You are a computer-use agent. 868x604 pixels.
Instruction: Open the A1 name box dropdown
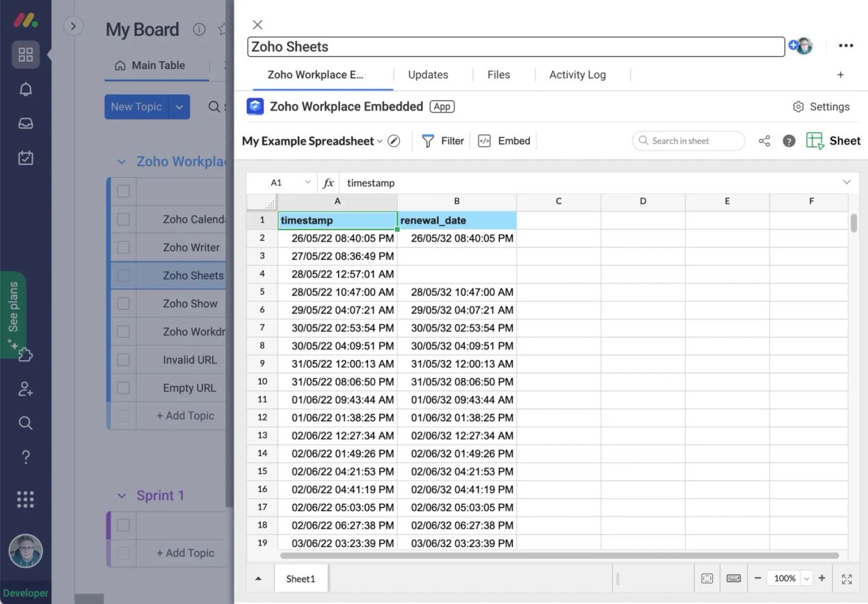(307, 183)
